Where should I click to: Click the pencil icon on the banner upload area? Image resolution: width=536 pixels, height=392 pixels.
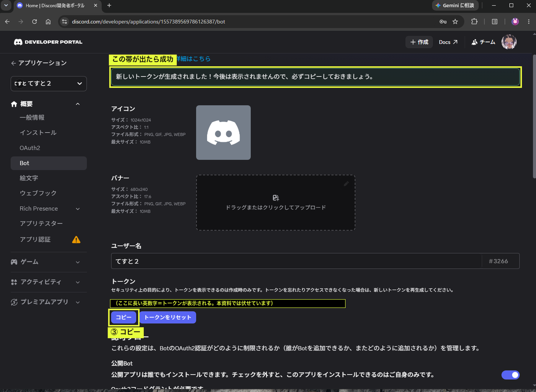(346, 184)
